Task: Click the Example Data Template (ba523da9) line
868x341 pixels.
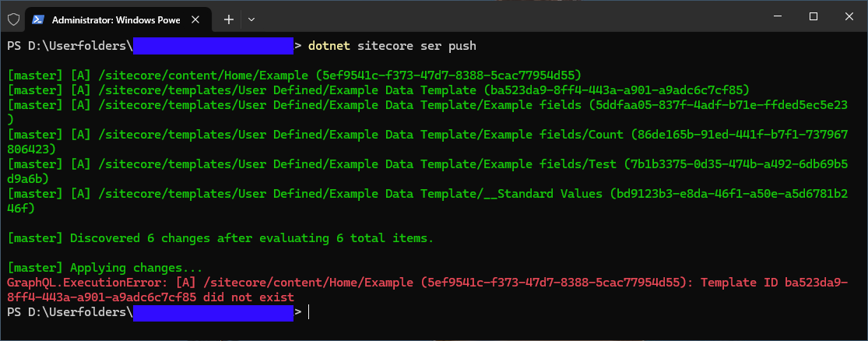Action: pyautogui.click(x=378, y=90)
